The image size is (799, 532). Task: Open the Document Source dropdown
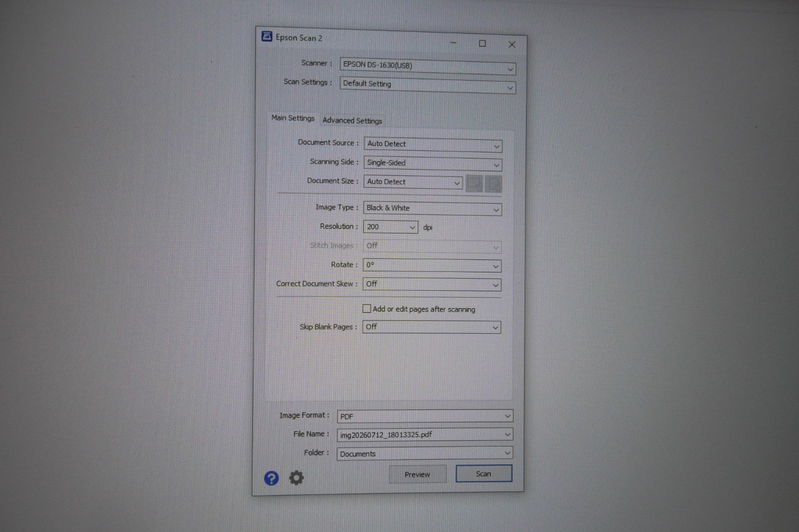433,145
